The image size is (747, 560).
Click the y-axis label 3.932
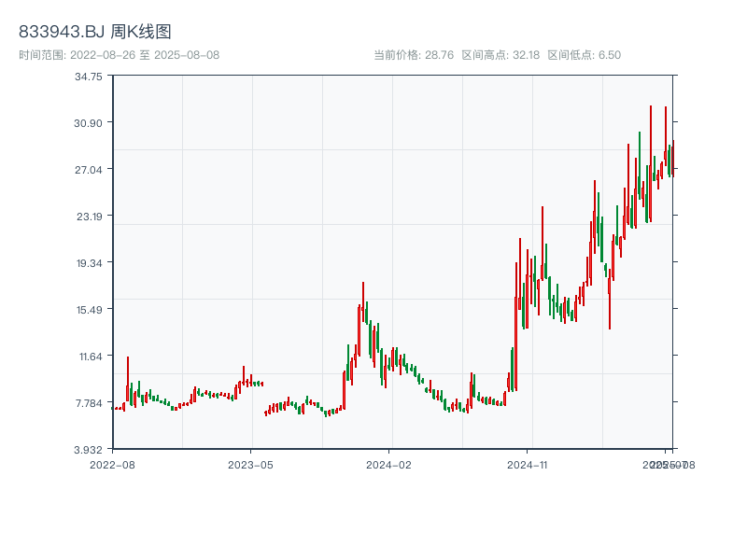pyautogui.click(x=88, y=450)
